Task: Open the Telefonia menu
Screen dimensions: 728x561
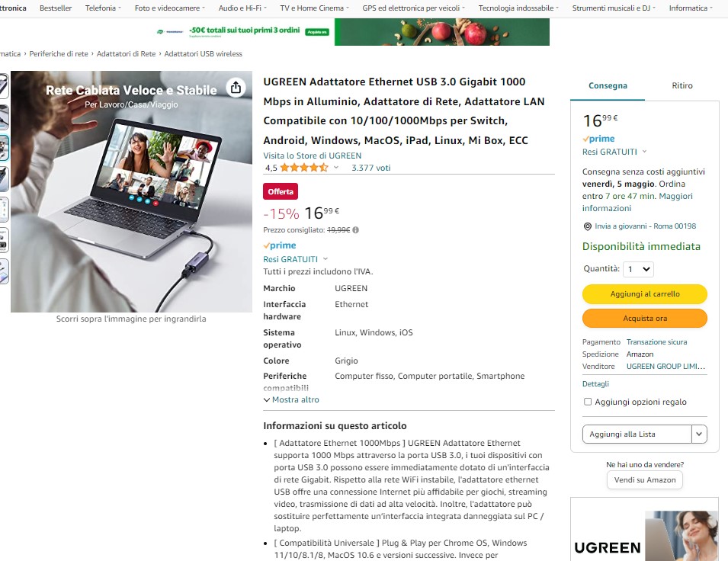Action: [103, 8]
